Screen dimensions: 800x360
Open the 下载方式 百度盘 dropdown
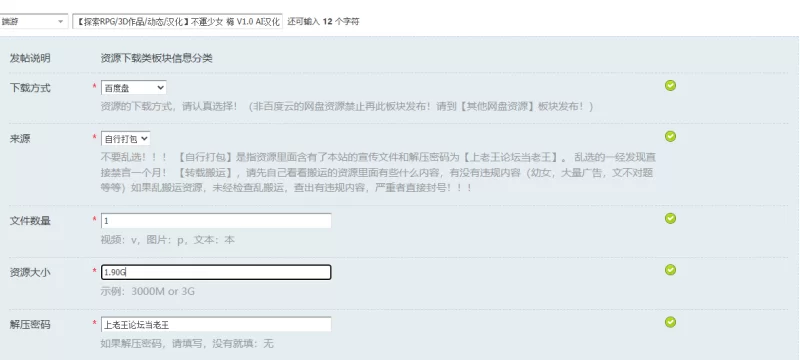[134, 88]
